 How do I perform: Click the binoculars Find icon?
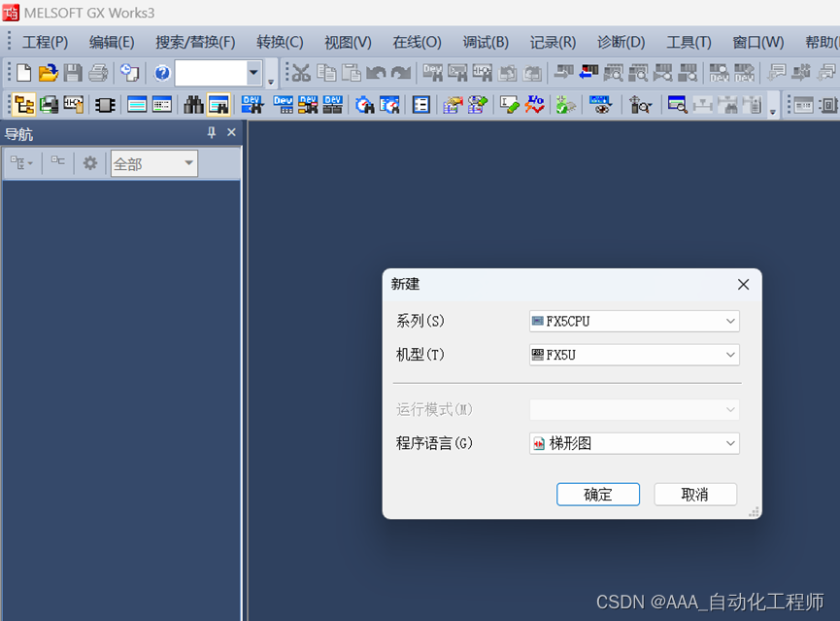tap(193, 105)
